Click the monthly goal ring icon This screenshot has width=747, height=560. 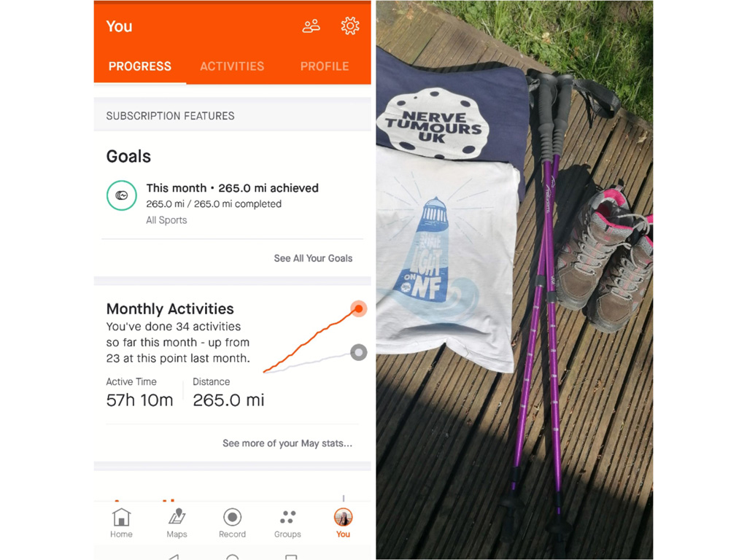click(122, 195)
